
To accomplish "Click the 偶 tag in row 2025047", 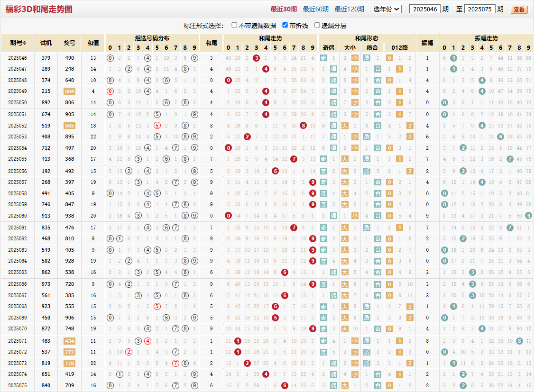I will coord(334,69).
